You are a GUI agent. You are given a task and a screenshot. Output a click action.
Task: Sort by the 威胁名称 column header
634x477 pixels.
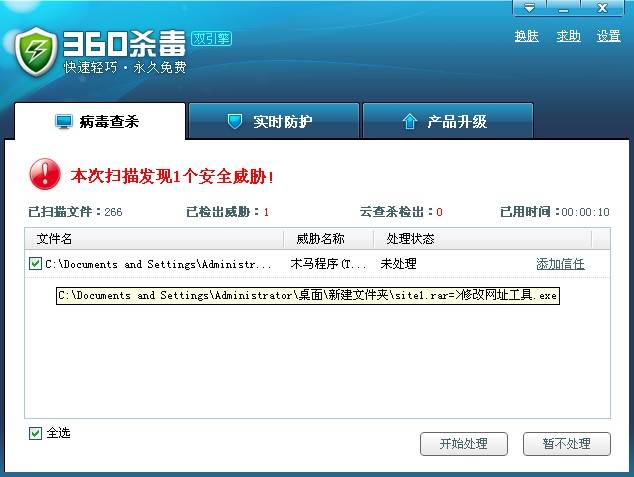point(328,238)
